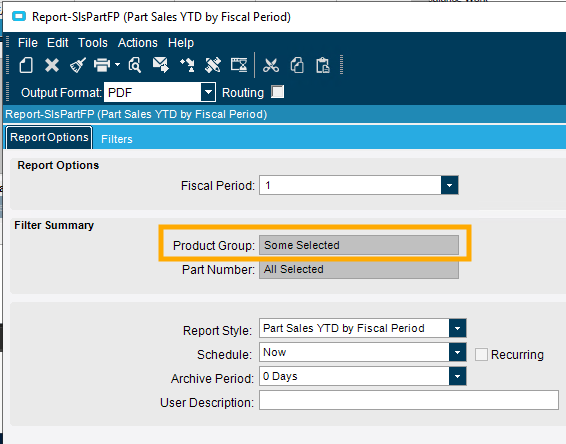Open the Actions menu
This screenshot has width=566, height=444.
(x=138, y=43)
